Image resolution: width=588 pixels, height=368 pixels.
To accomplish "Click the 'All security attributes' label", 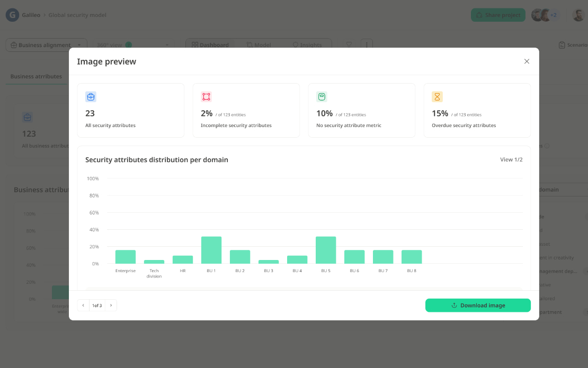I will [110, 125].
